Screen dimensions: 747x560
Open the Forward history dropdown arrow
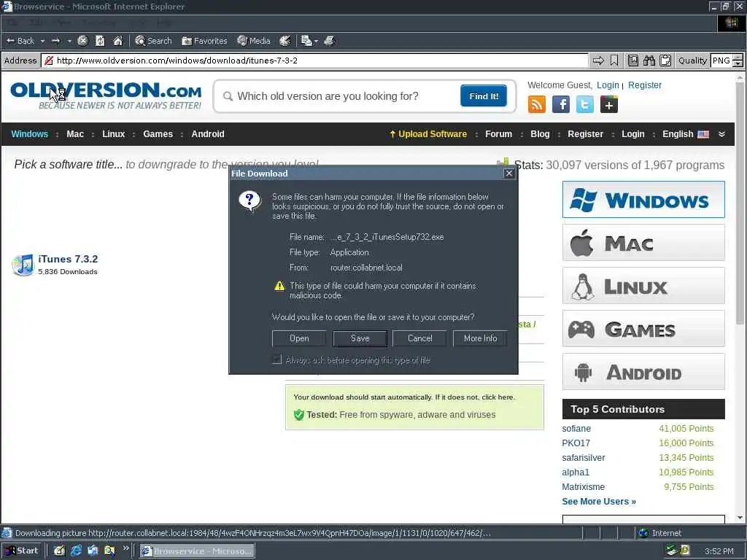click(x=69, y=41)
